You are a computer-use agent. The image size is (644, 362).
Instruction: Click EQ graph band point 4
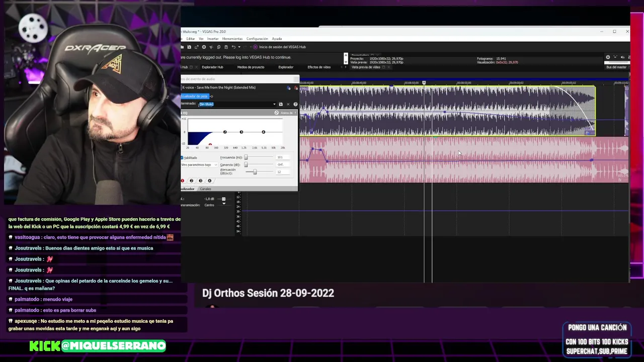pyautogui.click(x=263, y=132)
